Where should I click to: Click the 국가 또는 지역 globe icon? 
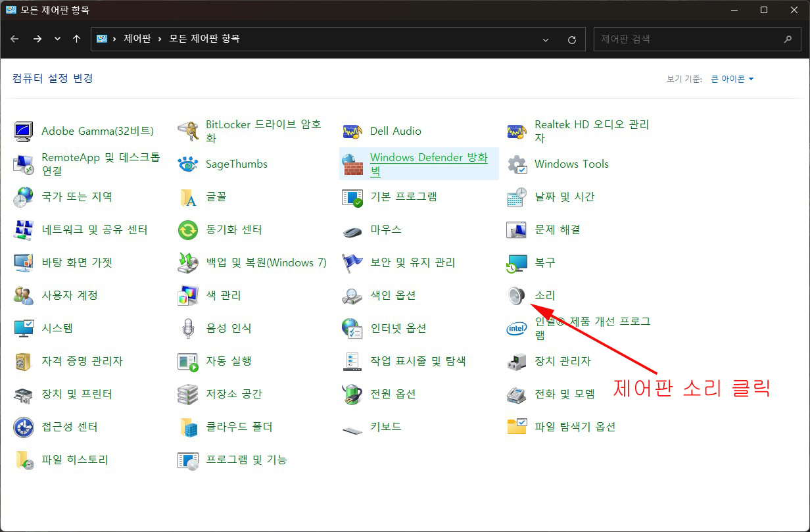(24, 197)
